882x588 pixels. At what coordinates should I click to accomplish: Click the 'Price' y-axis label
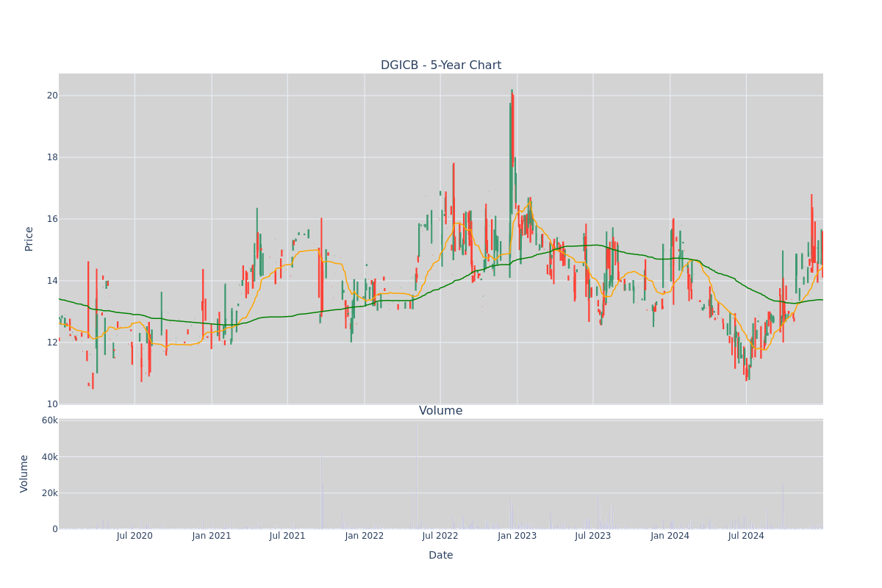[29, 239]
